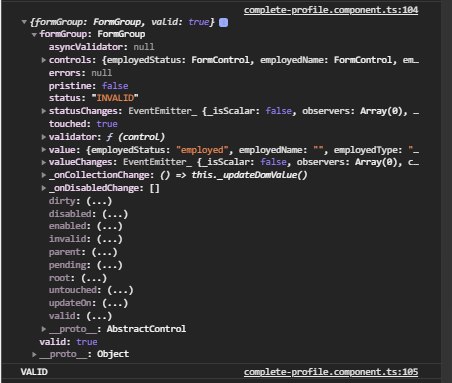Screen dimensions: 452x383
Task: Expand the statusChanges EventEmitter
Action: (x=44, y=111)
